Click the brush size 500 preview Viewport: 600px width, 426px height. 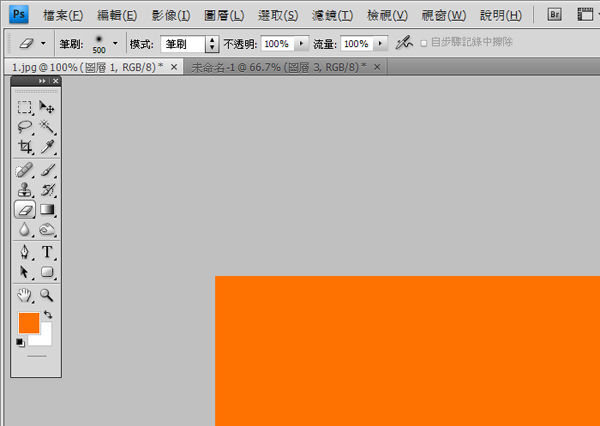(99, 44)
